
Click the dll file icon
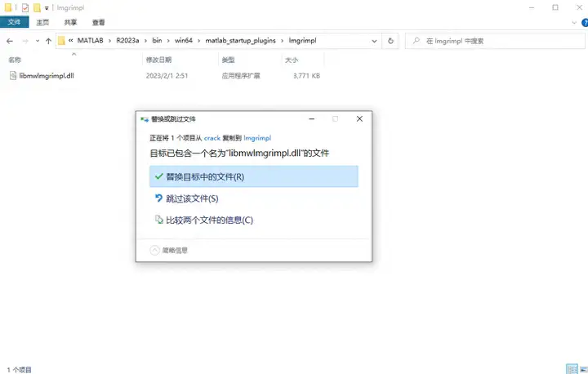pos(13,76)
